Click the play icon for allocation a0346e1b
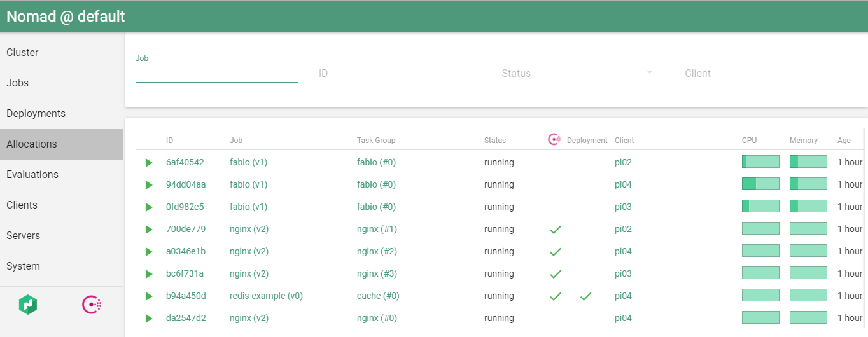 pos(149,252)
